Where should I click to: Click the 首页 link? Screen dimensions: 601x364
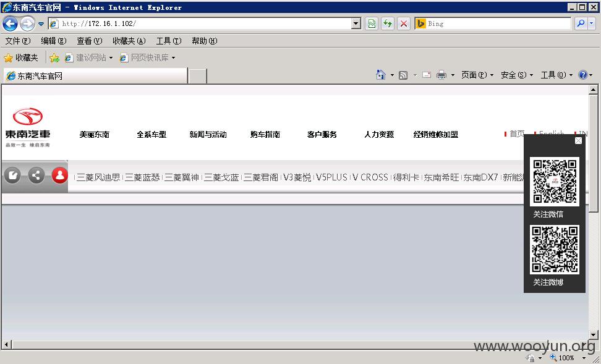pyautogui.click(x=516, y=133)
